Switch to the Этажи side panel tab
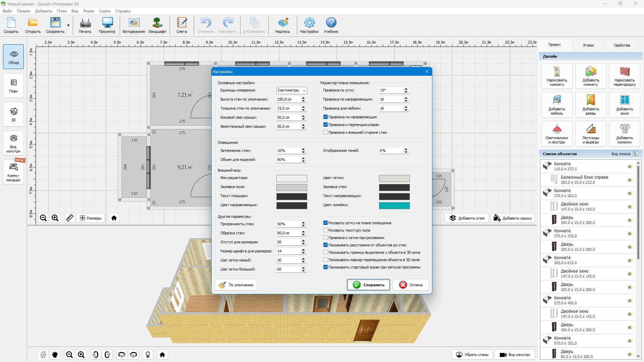Image resolution: width=644 pixels, height=362 pixels. pyautogui.click(x=588, y=45)
